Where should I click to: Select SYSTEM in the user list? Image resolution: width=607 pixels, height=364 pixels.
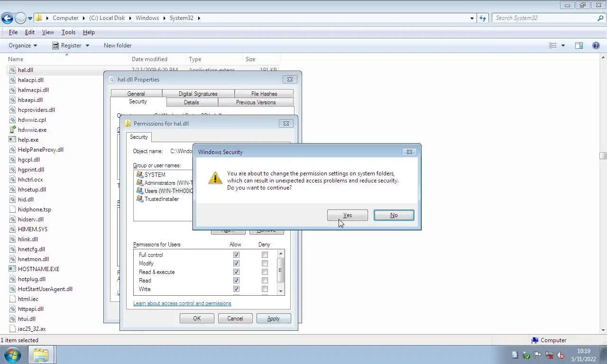pos(155,175)
